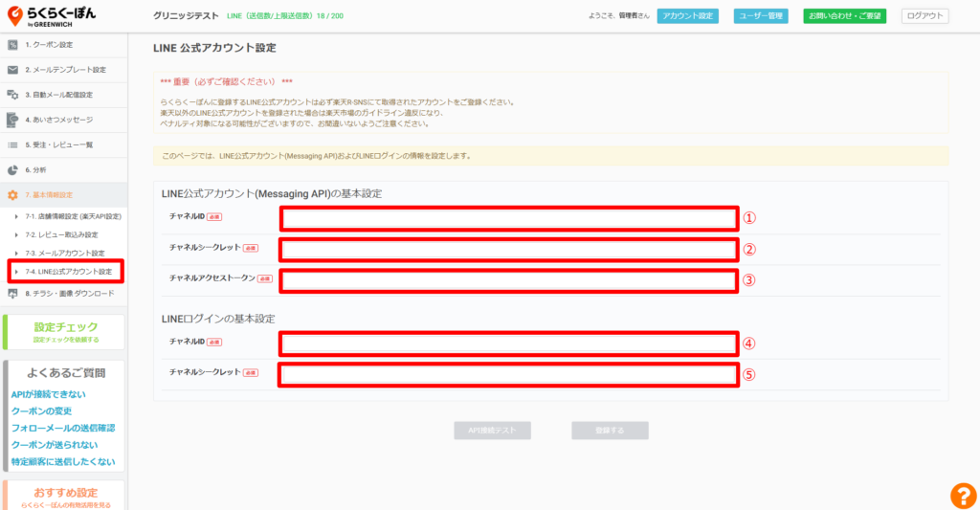Click the API接続テスト button

493,430
